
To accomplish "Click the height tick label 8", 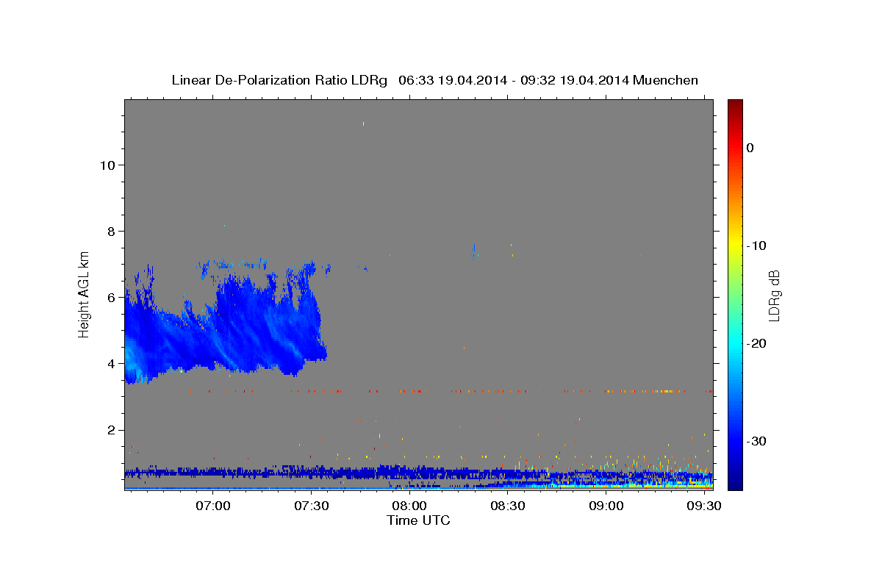I will click(110, 231).
